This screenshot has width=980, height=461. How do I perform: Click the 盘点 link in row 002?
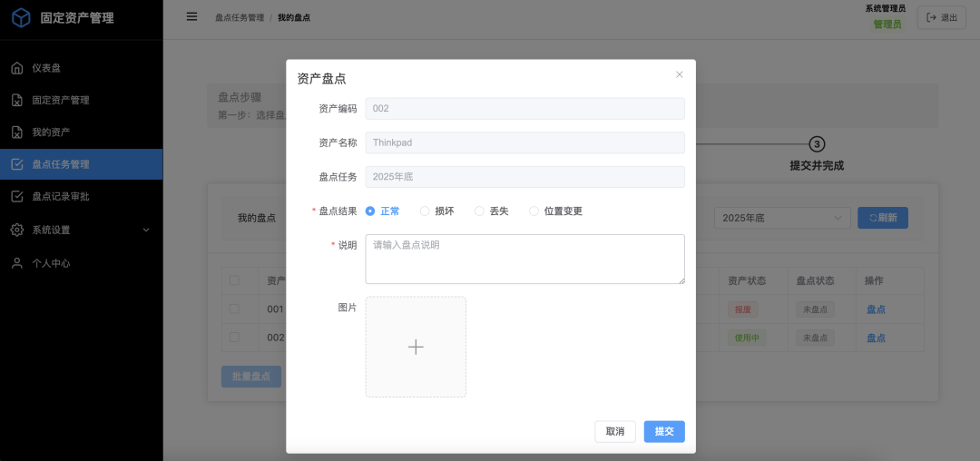click(x=876, y=338)
